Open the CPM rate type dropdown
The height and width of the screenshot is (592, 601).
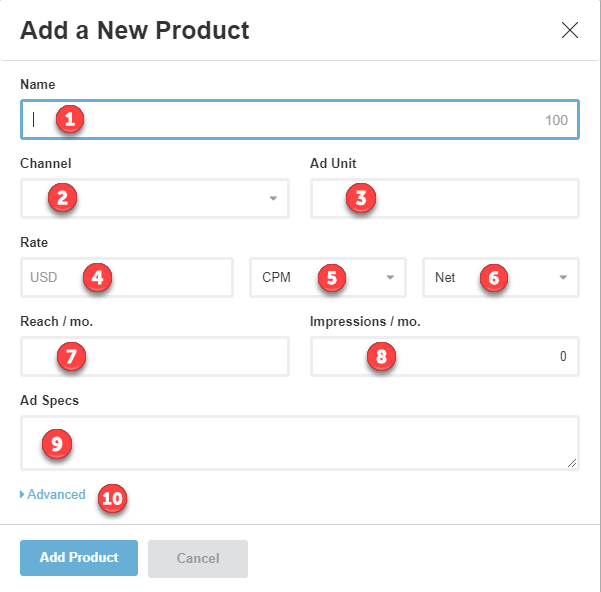(x=327, y=277)
